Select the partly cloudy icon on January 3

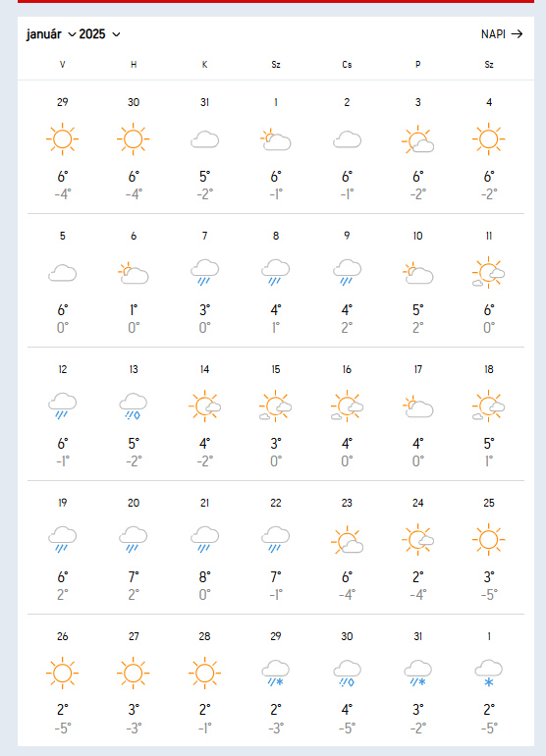[x=417, y=139]
